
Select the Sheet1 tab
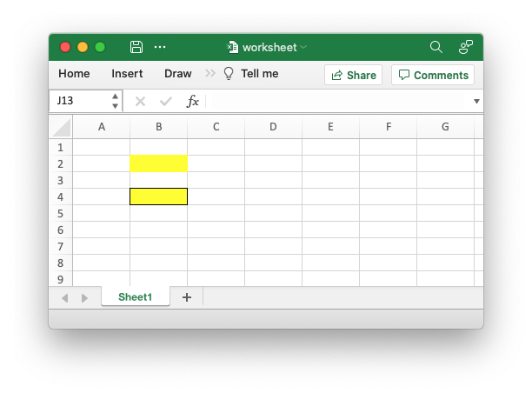pyautogui.click(x=135, y=297)
